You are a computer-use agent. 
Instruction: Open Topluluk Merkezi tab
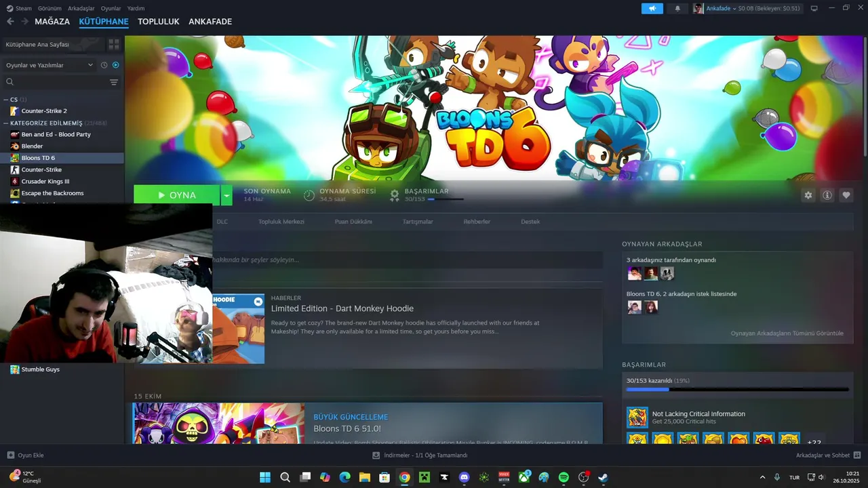click(x=281, y=222)
